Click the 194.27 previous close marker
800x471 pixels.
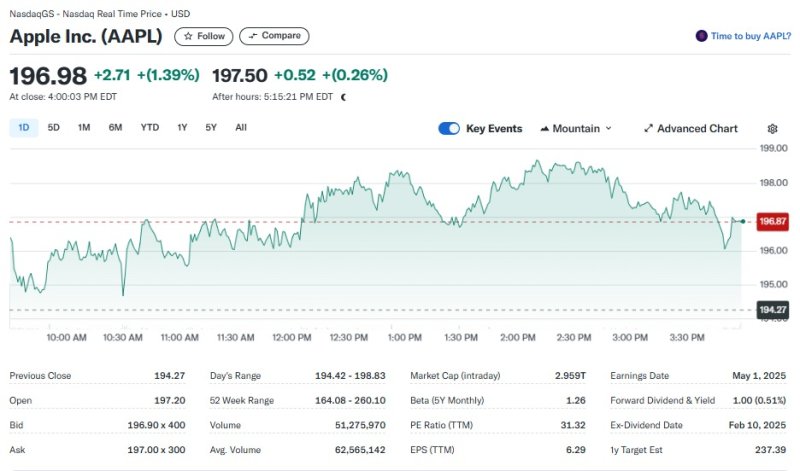point(772,310)
